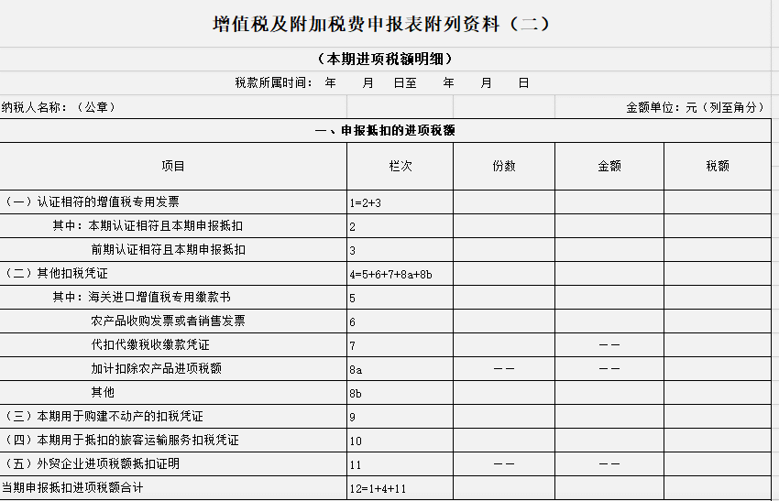Click 金额 input cell for row 6

point(609,322)
